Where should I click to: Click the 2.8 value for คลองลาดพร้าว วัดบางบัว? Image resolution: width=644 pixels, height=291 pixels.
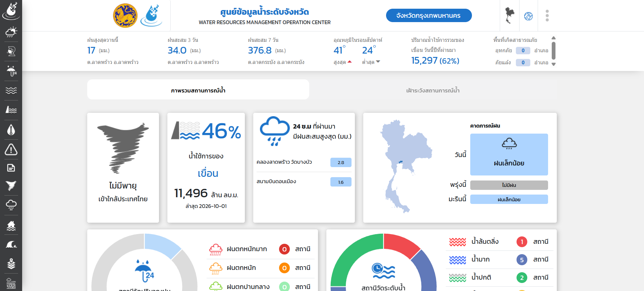tap(341, 162)
